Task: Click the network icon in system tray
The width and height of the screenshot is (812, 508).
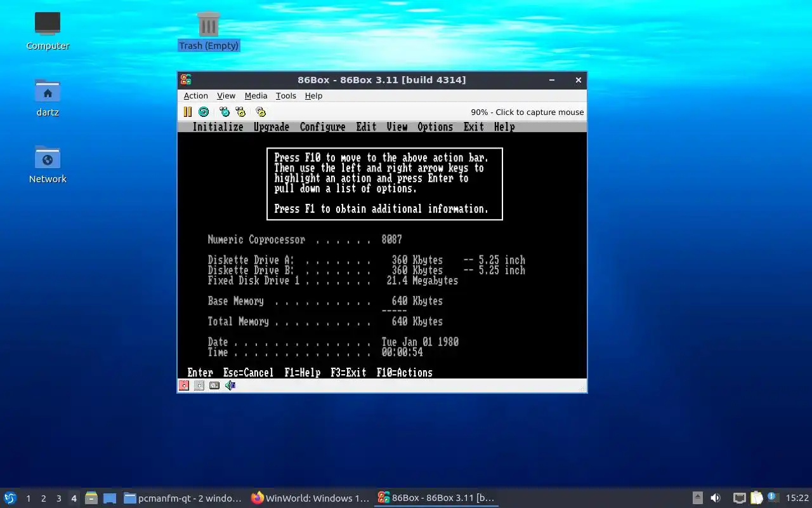Action: [739, 498]
